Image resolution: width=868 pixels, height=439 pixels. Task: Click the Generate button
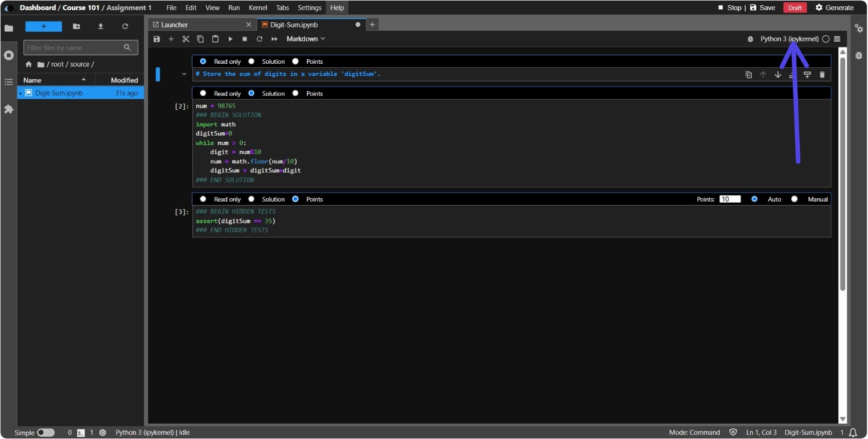[834, 8]
